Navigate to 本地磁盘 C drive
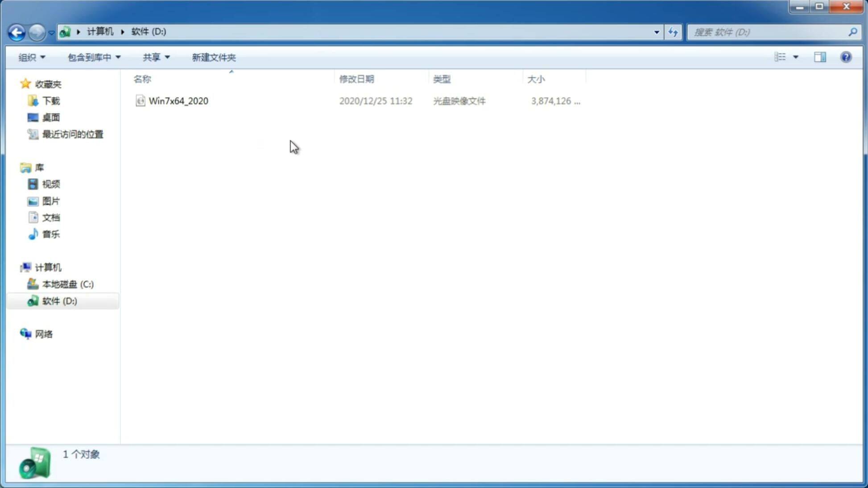868x488 pixels. point(67,284)
